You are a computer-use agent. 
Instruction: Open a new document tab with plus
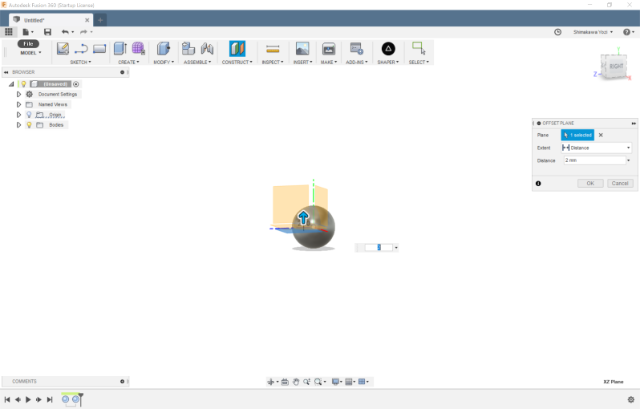[x=100, y=20]
